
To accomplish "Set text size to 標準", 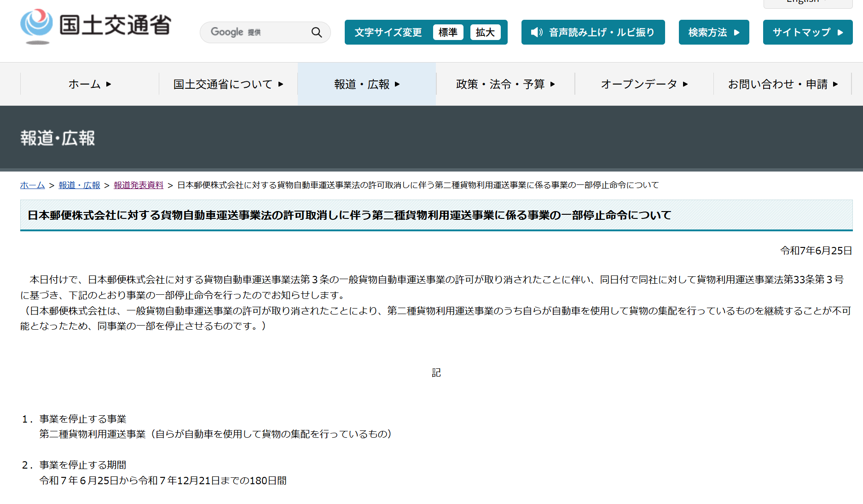I will pos(448,32).
